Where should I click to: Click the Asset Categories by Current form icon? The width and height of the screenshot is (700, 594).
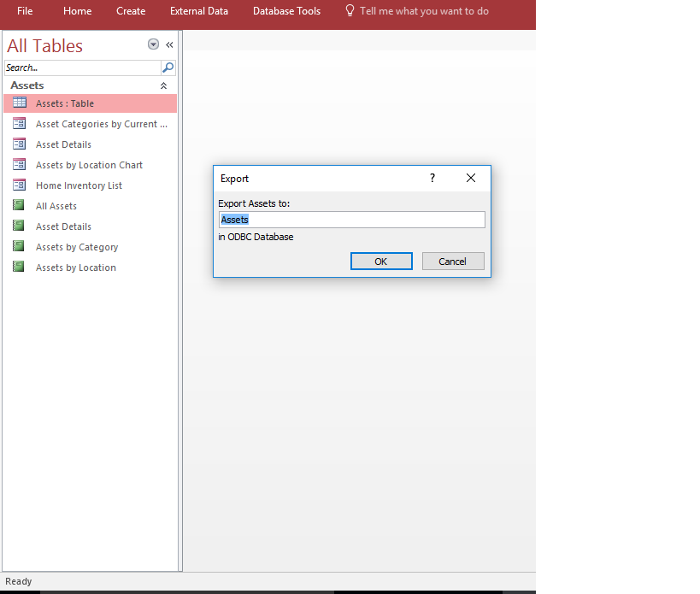pos(19,123)
